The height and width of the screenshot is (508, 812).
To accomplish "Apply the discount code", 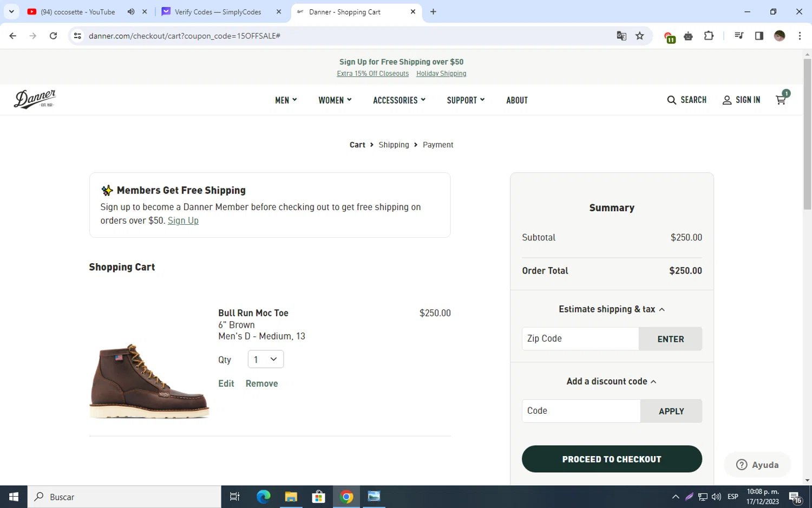I will 671,411.
